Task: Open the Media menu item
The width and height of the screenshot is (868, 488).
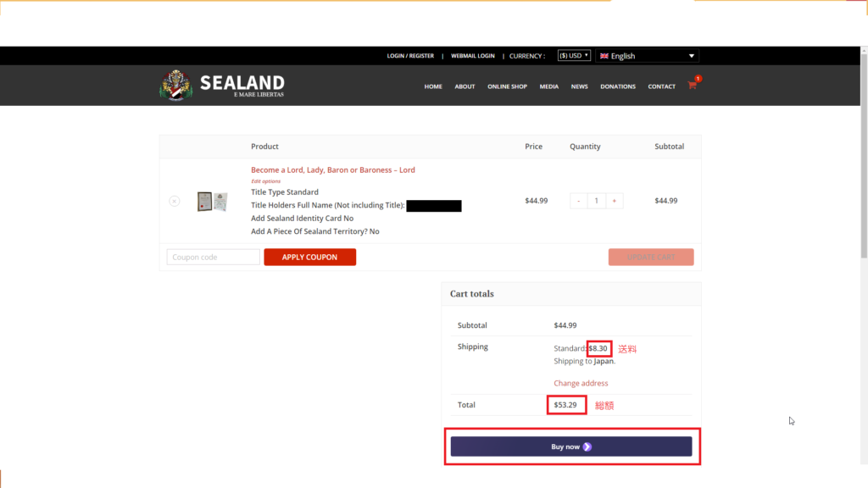Action: (549, 86)
